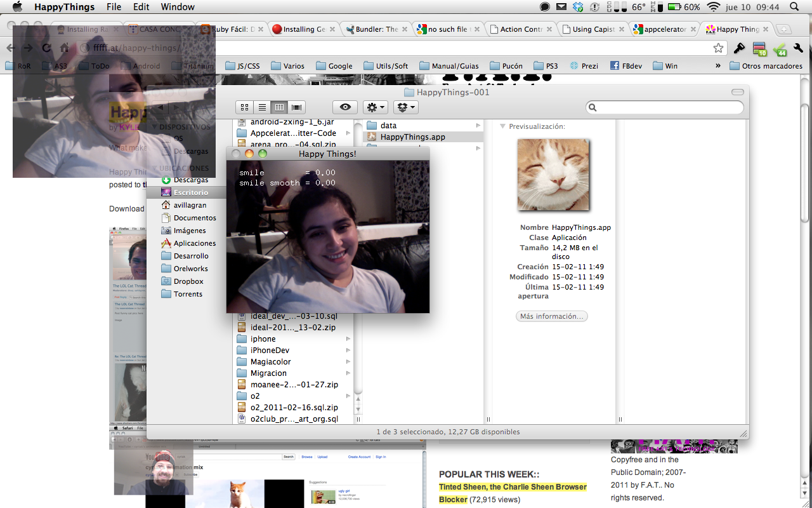Open Otros marcadores folder

click(766, 65)
